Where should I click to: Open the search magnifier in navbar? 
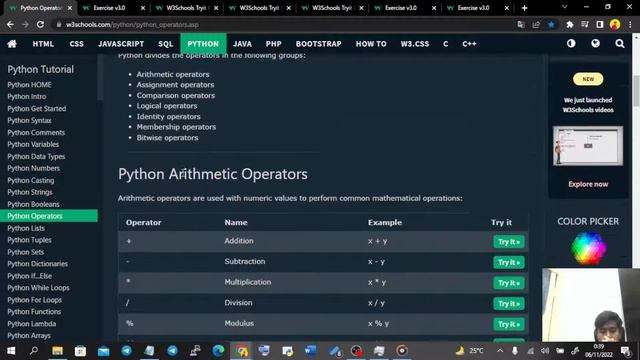[x=620, y=43]
